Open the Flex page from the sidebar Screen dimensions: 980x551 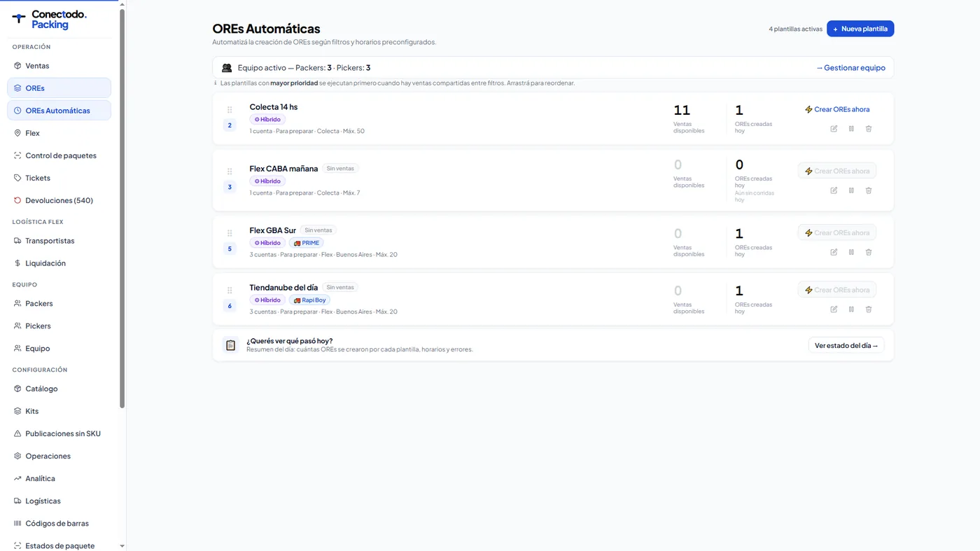pos(59,133)
